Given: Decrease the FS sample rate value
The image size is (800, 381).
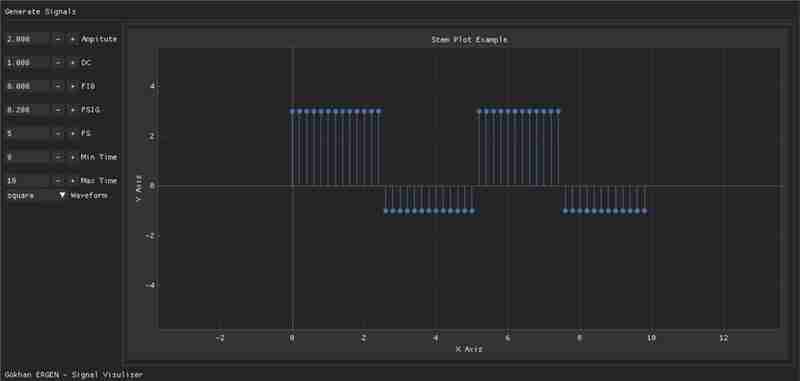Looking at the screenshot, I should point(58,133).
